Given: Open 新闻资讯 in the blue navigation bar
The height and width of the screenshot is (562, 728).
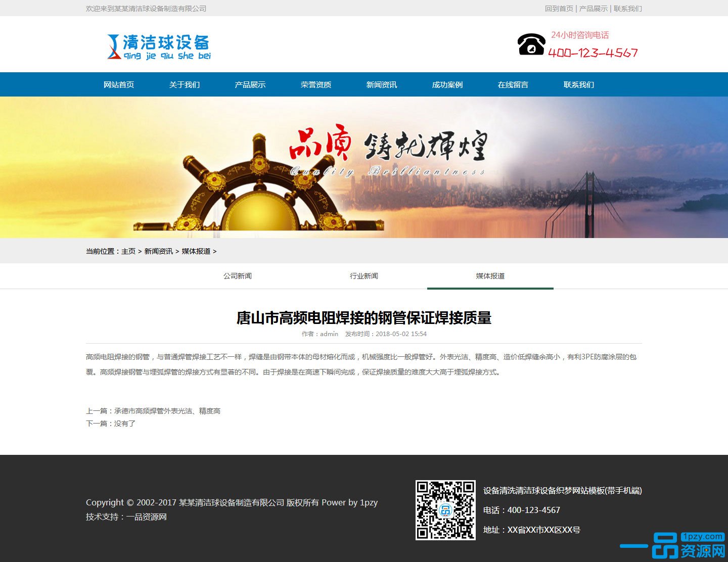Looking at the screenshot, I should click(382, 84).
